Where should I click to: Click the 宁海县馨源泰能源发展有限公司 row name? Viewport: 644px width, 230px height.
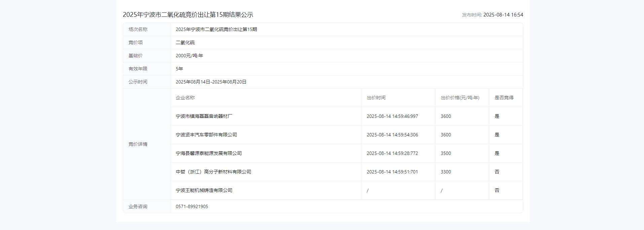point(209,153)
